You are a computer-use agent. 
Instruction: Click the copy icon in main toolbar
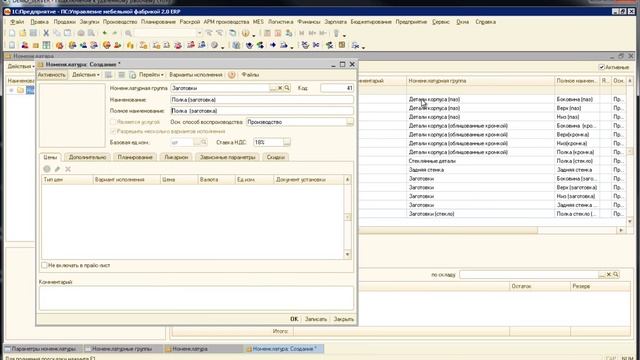(x=57, y=33)
